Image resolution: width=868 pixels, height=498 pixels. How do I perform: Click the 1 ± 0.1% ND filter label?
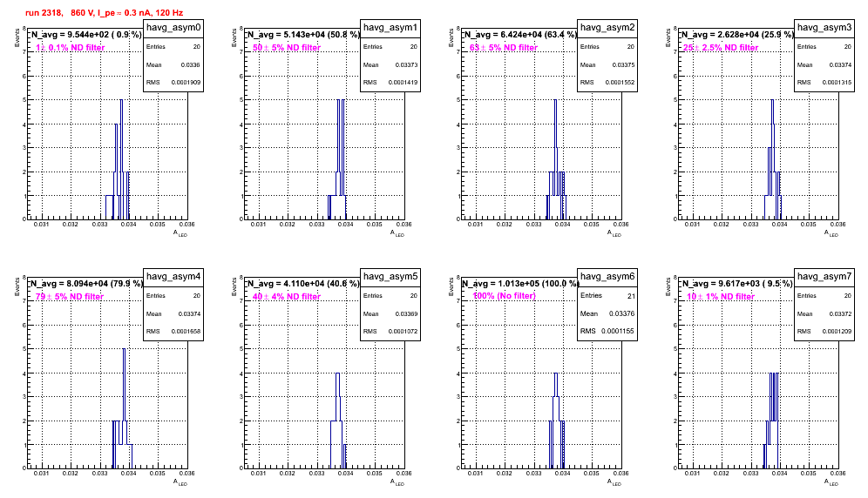click(71, 48)
